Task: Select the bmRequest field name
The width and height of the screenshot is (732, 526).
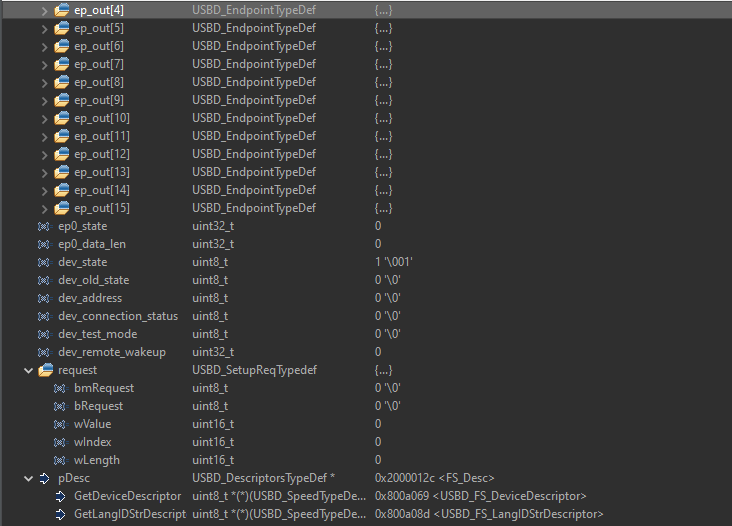Action: [104, 388]
